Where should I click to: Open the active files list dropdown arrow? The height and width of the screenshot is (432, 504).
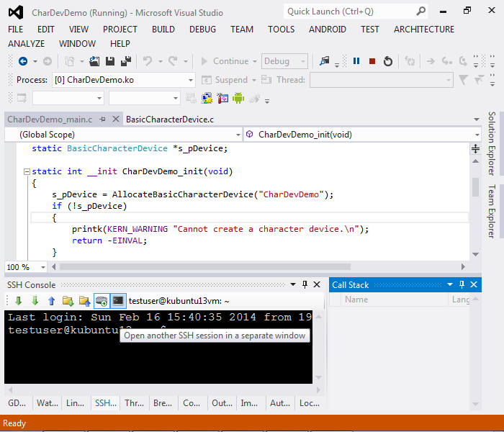[477, 120]
